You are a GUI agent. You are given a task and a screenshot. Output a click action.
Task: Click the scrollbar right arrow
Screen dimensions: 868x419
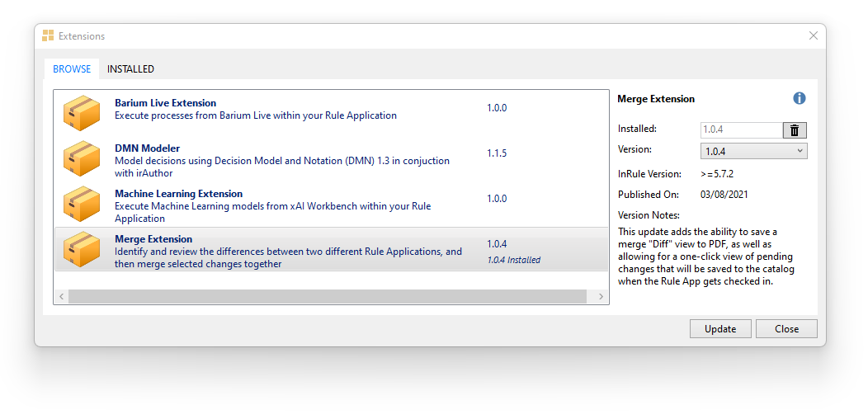click(x=601, y=296)
